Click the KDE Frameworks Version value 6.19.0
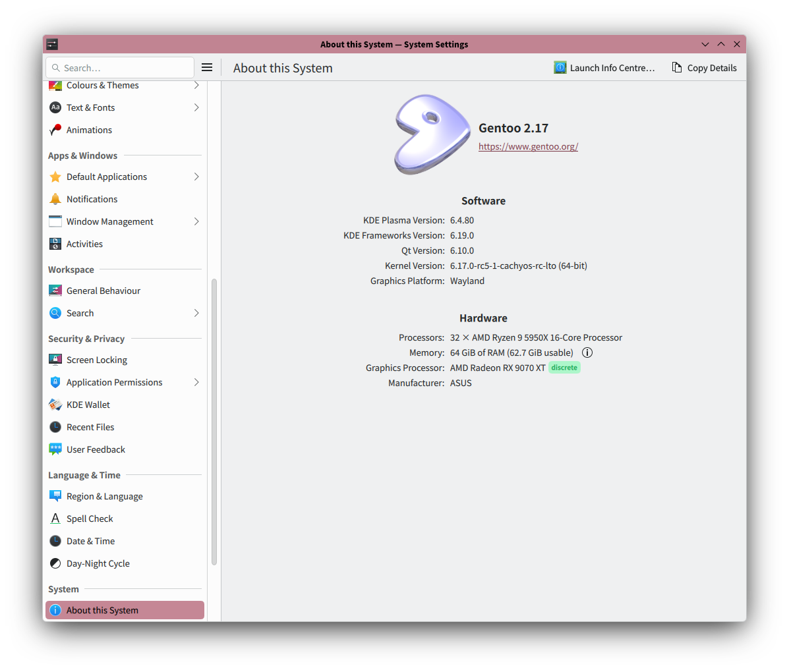Screen dimensions: 789x672 [x=462, y=235]
